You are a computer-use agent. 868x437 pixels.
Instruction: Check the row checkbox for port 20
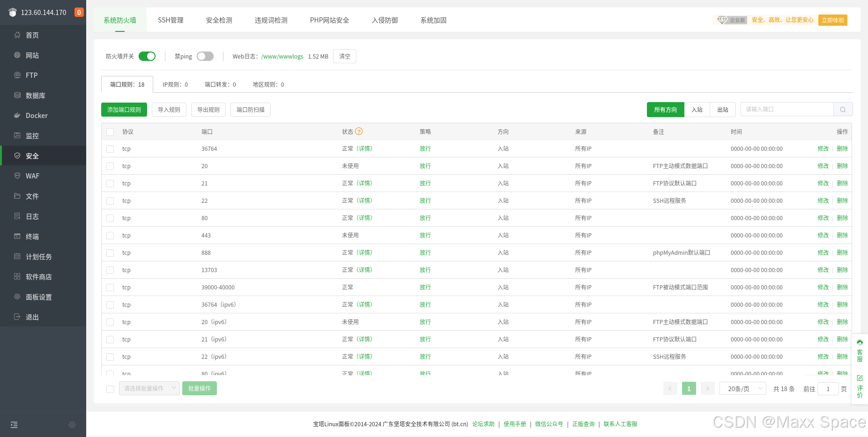(x=110, y=166)
